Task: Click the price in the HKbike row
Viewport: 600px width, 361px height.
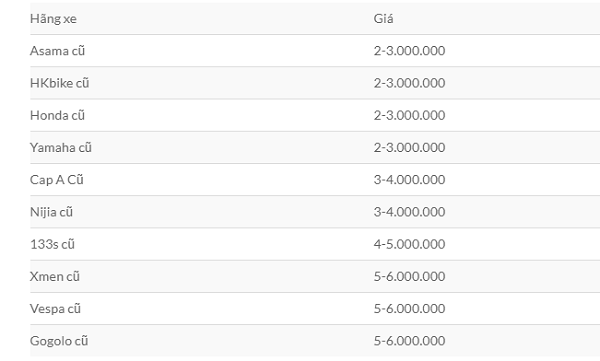Action: coord(409,83)
